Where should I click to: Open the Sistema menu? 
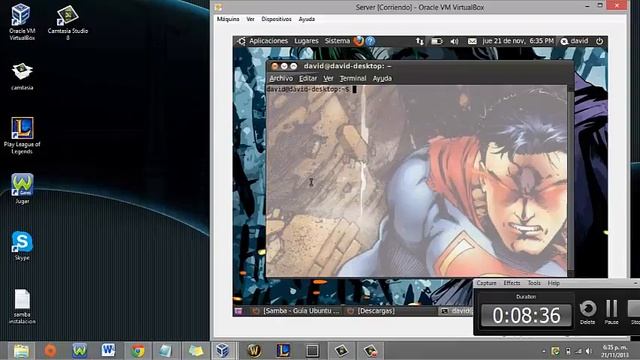(337, 41)
